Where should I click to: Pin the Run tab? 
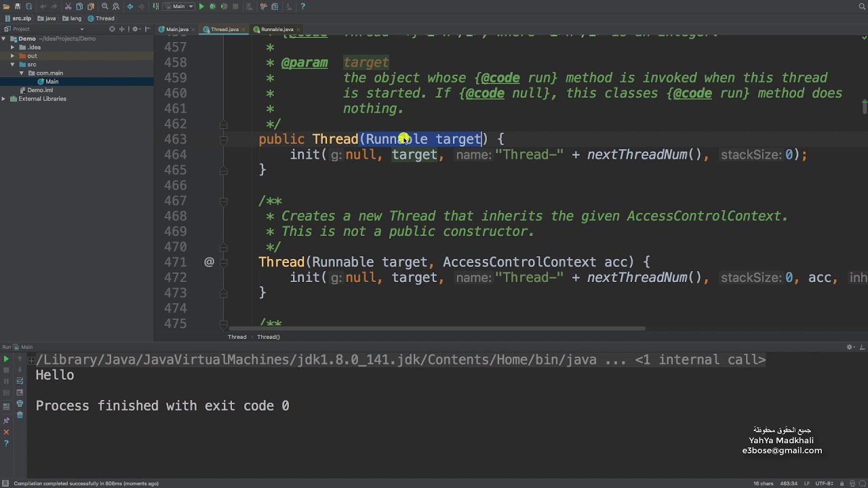pos(6,421)
